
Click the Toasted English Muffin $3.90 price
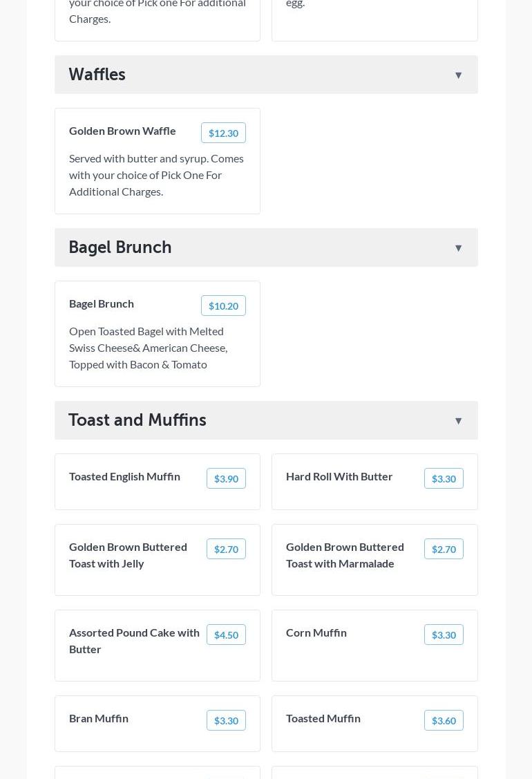226,478
